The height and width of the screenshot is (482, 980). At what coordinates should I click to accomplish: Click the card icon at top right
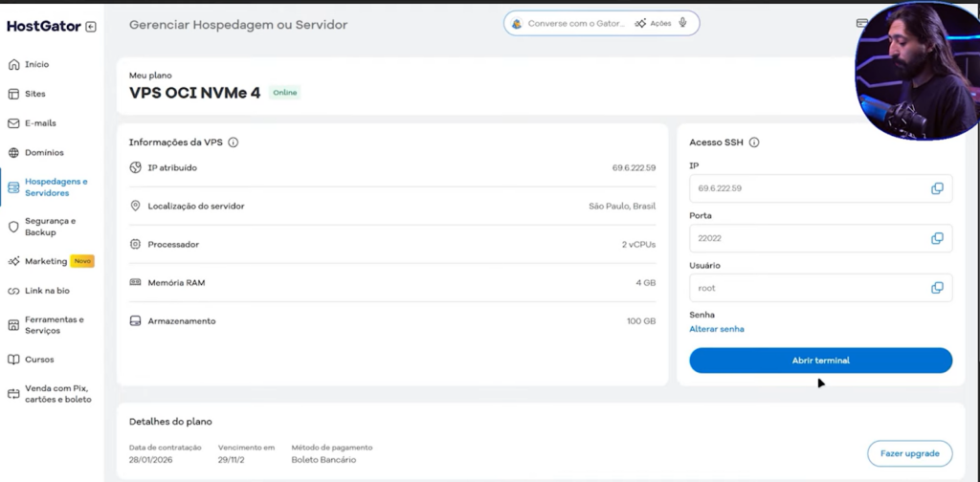click(x=861, y=23)
